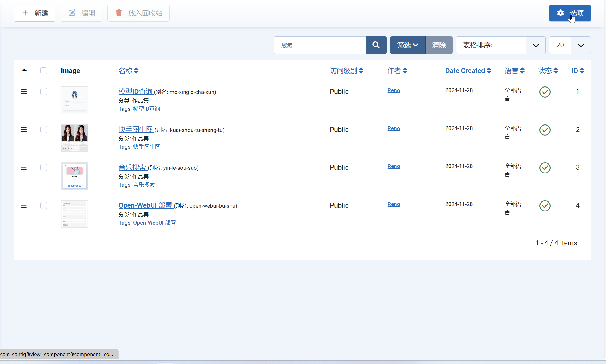The image size is (606, 364).
Task: Check the box for 模型ID查询 row
Action: click(x=44, y=92)
